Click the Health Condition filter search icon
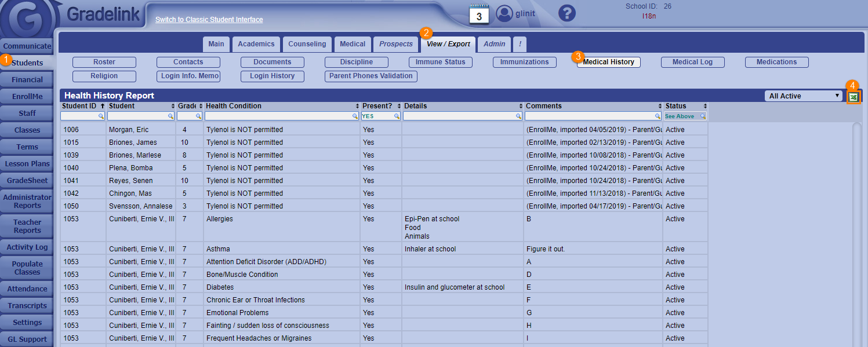This screenshot has width=868, height=347. point(355,116)
